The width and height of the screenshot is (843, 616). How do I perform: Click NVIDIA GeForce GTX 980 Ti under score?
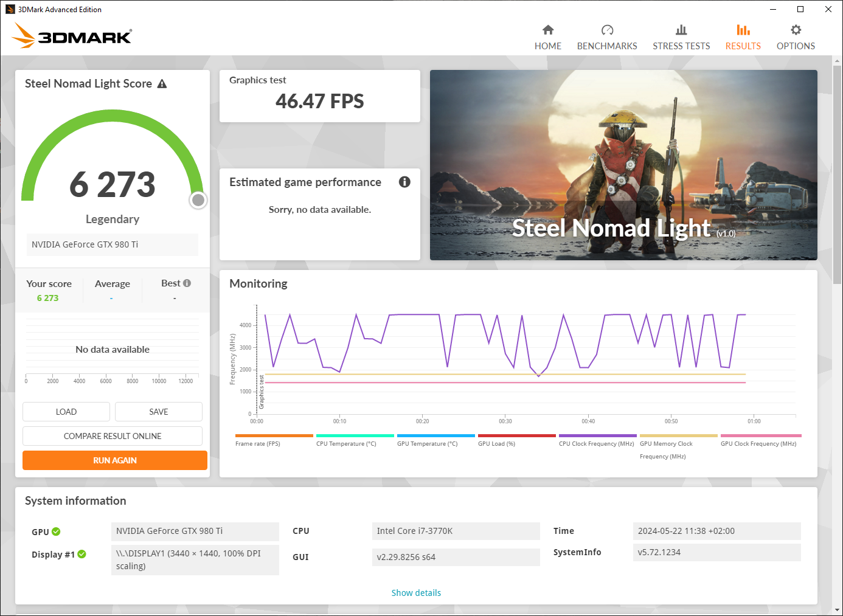[113, 244]
